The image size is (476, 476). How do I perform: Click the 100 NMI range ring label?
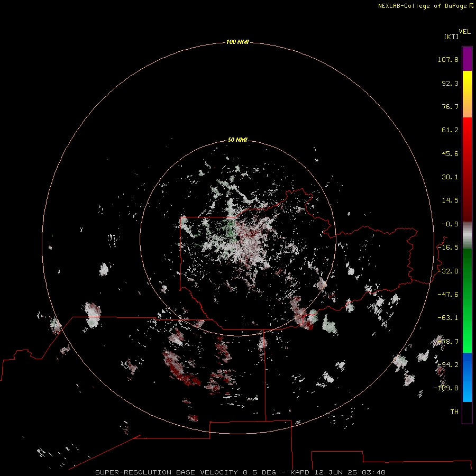tap(237, 42)
